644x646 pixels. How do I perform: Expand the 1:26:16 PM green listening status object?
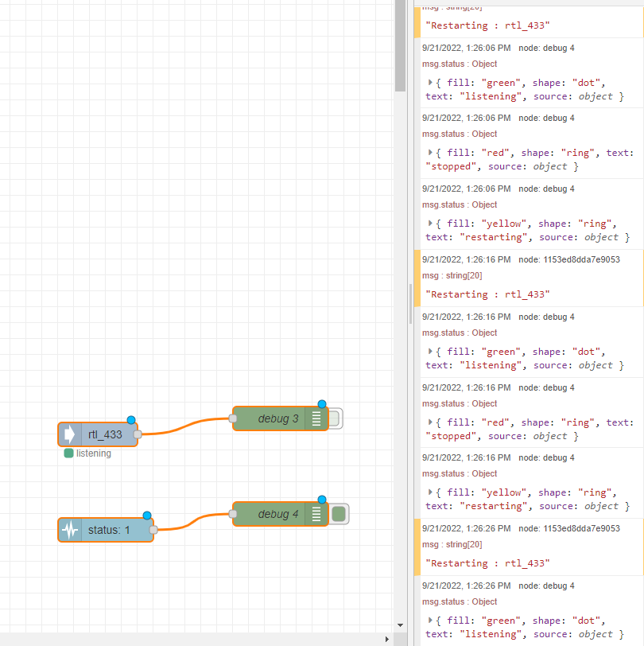(x=430, y=352)
